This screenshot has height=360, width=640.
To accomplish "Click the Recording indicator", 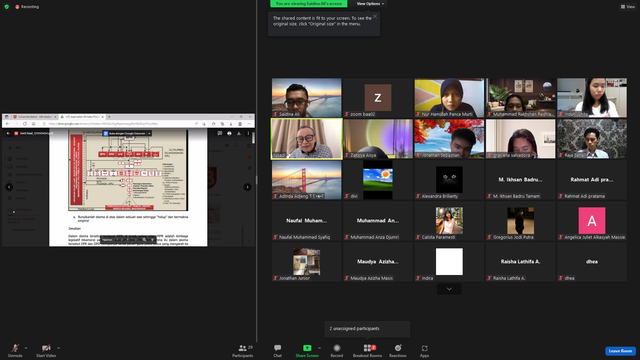I will pos(27,7).
